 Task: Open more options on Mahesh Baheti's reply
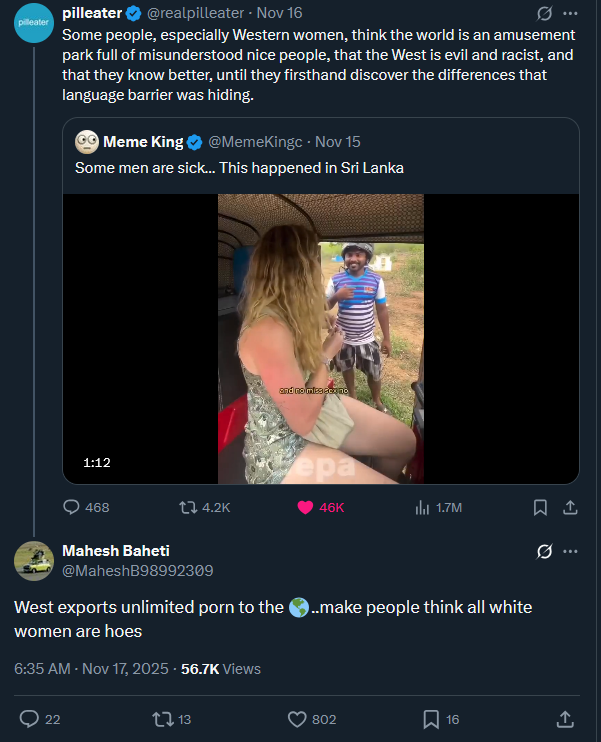[571, 551]
